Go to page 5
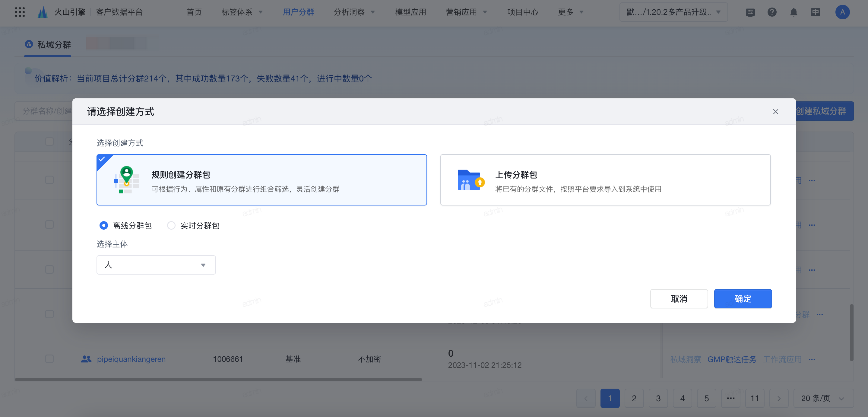 pos(706,399)
